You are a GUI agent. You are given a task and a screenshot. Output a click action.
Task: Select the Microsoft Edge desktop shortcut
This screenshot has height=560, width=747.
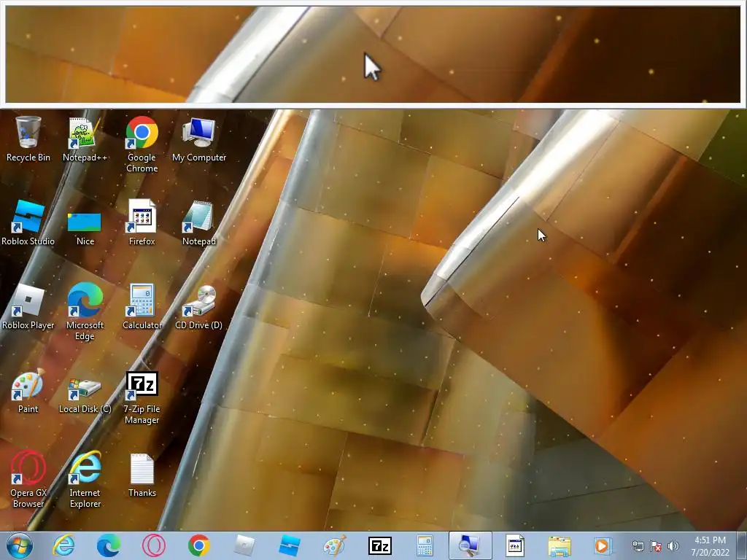85,311
